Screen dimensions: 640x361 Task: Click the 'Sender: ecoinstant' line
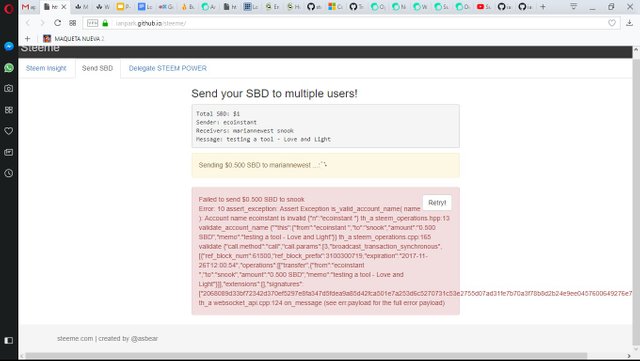226,122
